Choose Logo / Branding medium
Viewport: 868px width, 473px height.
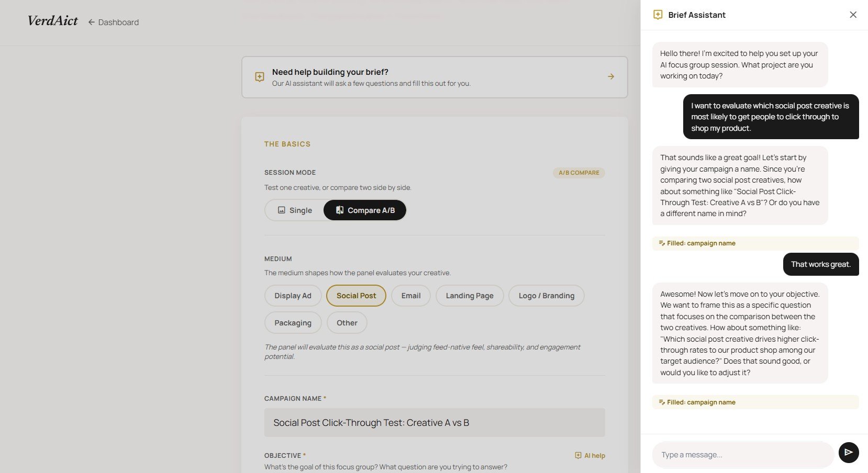coord(547,296)
